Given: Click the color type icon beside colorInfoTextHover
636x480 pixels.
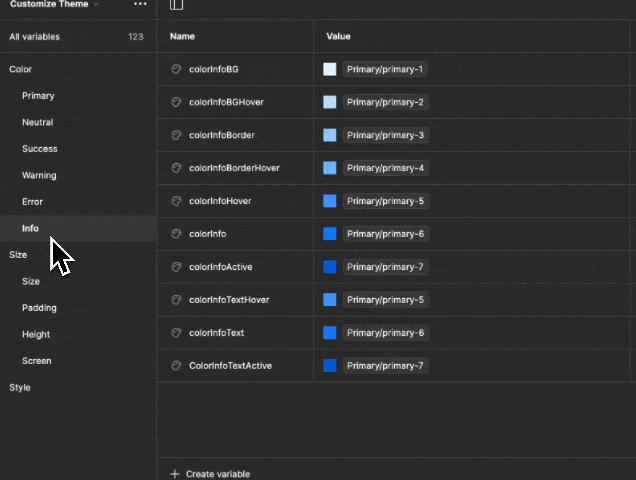Looking at the screenshot, I should [176, 300].
